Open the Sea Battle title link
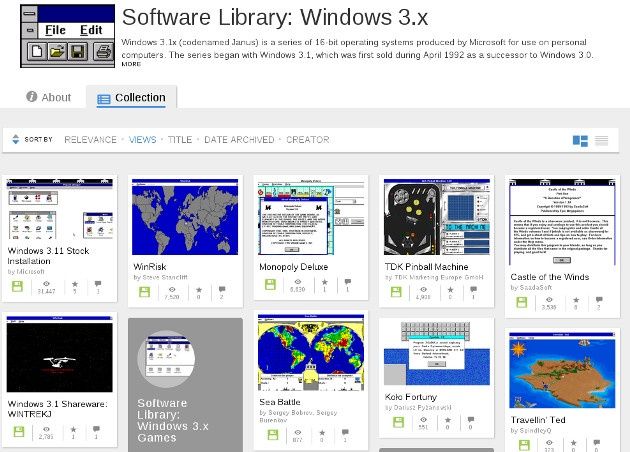Viewport: 630px width, 452px height. (280, 402)
